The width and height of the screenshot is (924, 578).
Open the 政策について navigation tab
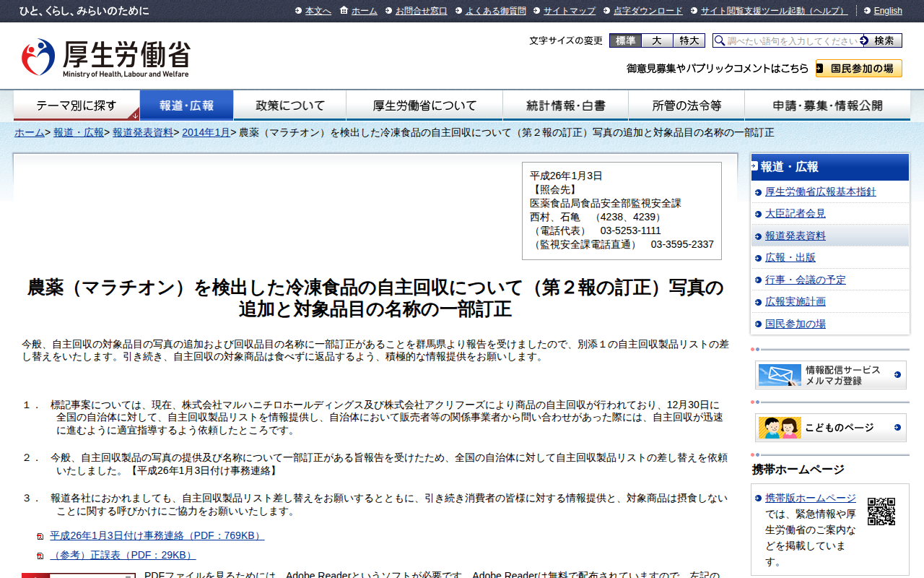point(290,105)
